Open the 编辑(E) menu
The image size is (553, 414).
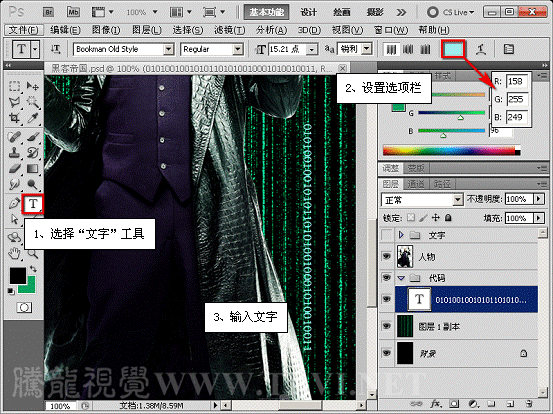tap(65, 30)
